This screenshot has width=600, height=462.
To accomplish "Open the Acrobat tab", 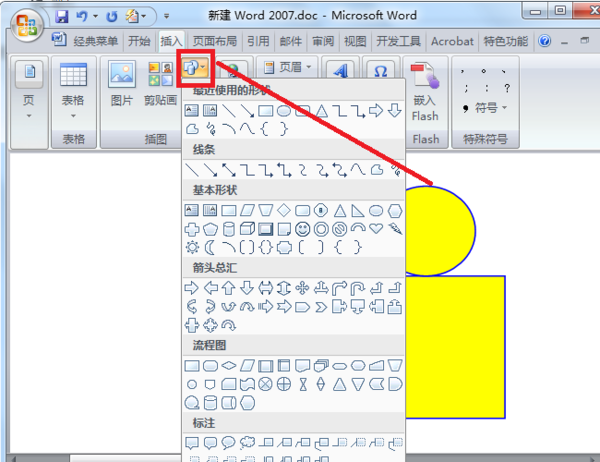I will [x=452, y=41].
